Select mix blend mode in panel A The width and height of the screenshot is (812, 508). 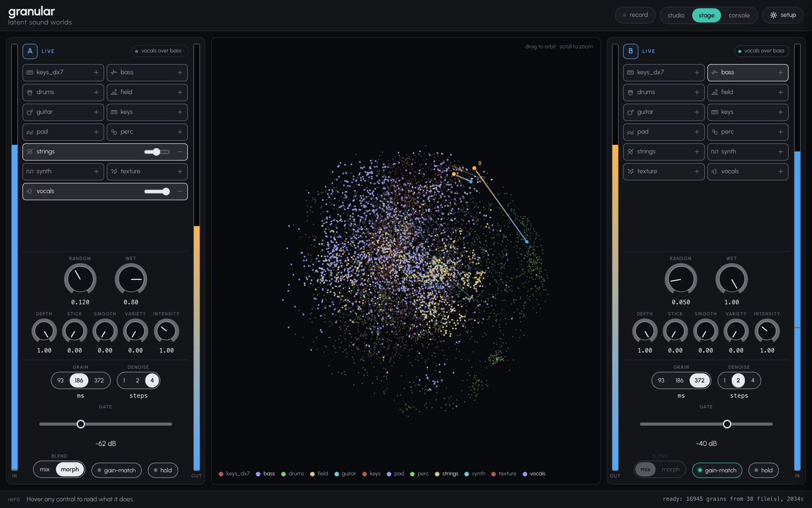pyautogui.click(x=45, y=469)
